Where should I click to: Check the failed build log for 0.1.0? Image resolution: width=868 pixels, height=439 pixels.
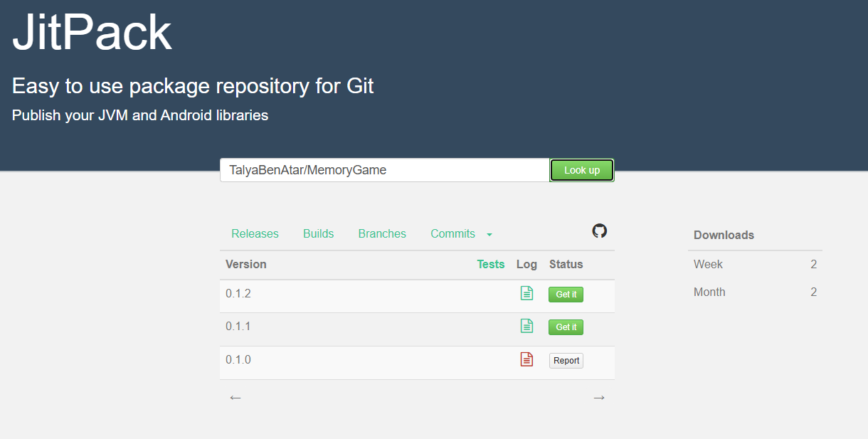click(526, 359)
